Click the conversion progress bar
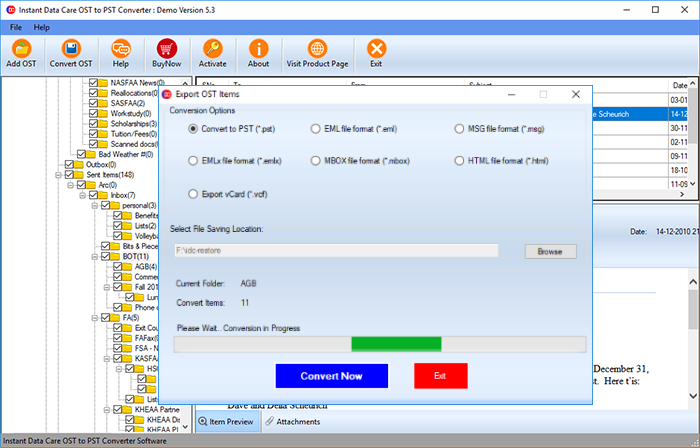Screen dimensions: 700x448 click(x=380, y=344)
